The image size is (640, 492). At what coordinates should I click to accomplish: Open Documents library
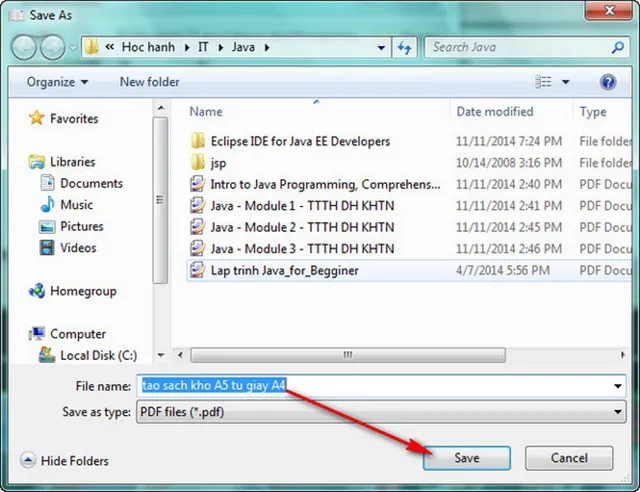[x=91, y=183]
